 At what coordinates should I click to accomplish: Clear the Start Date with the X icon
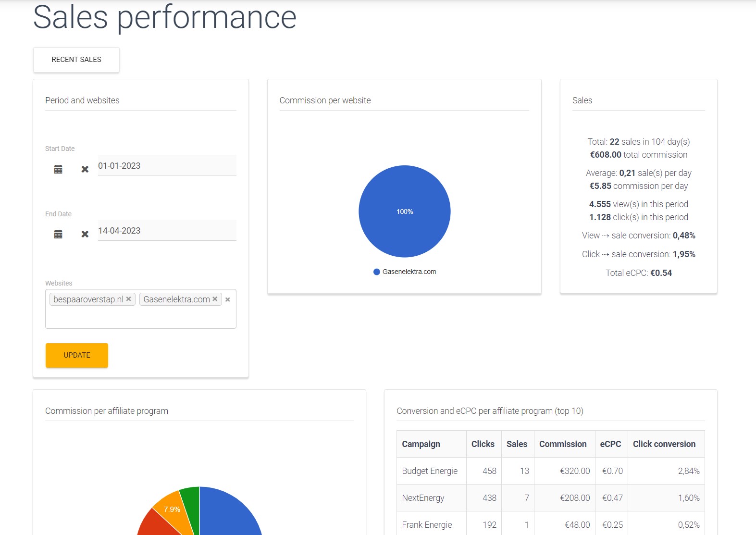(x=85, y=169)
